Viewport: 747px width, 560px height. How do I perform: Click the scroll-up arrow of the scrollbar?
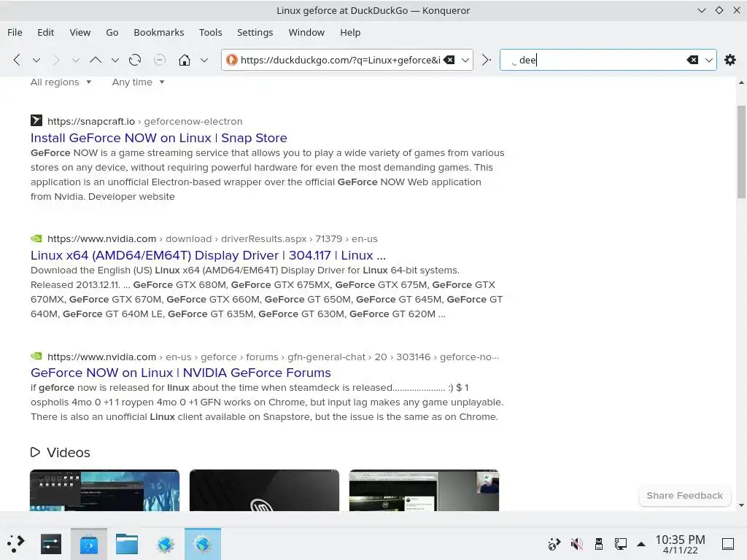pos(741,82)
